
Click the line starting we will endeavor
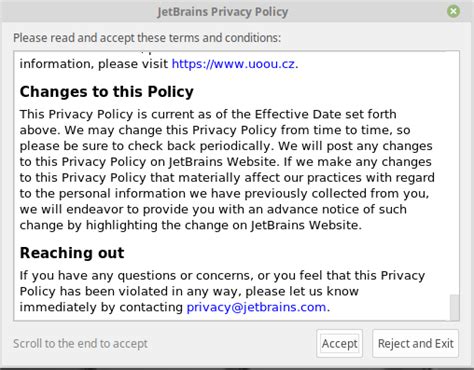click(x=213, y=210)
